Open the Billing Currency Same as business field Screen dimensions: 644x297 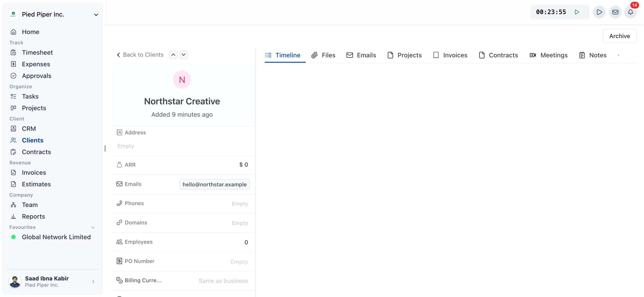223,281
